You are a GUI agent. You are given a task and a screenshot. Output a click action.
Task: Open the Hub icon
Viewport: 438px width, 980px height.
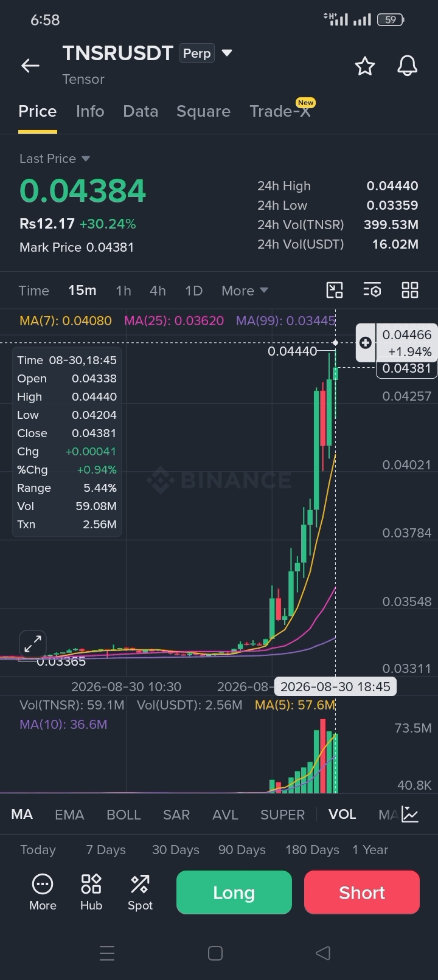coord(91,892)
